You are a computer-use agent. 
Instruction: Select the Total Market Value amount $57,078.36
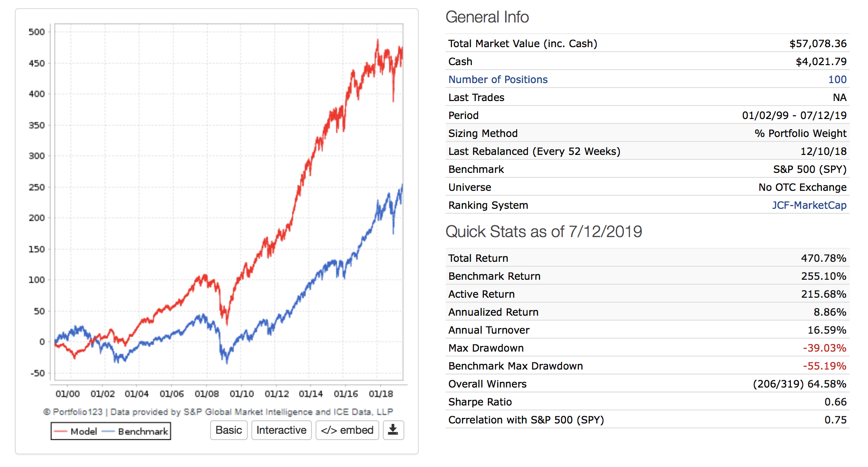(818, 44)
